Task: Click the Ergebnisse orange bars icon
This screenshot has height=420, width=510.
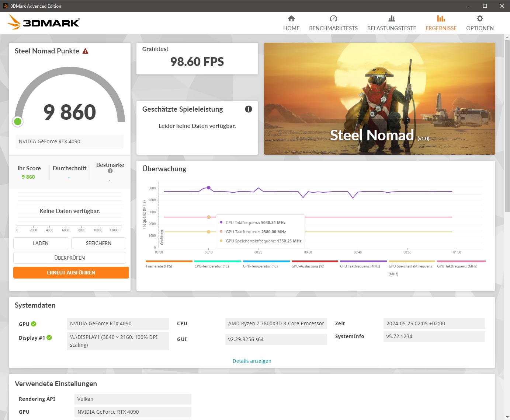Action: tap(441, 18)
